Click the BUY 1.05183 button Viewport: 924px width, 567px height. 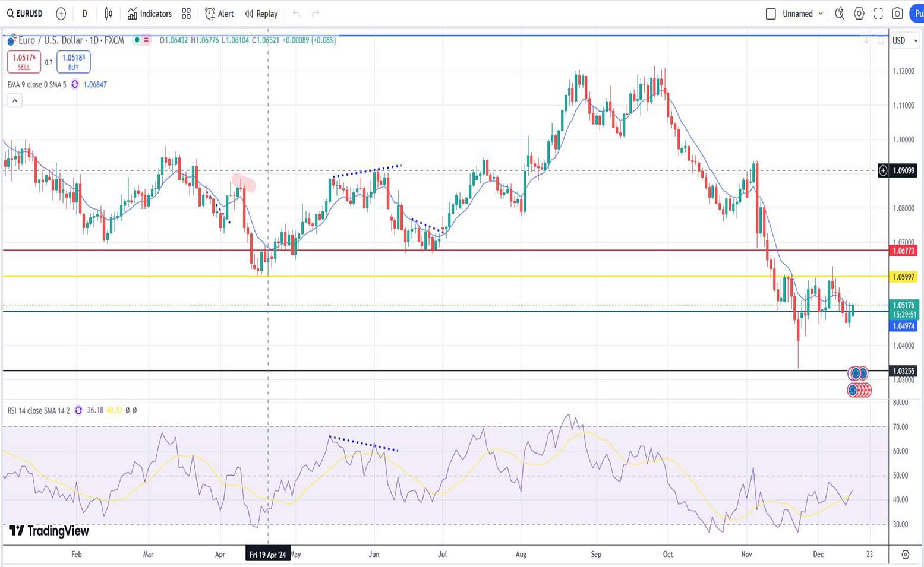tap(74, 62)
